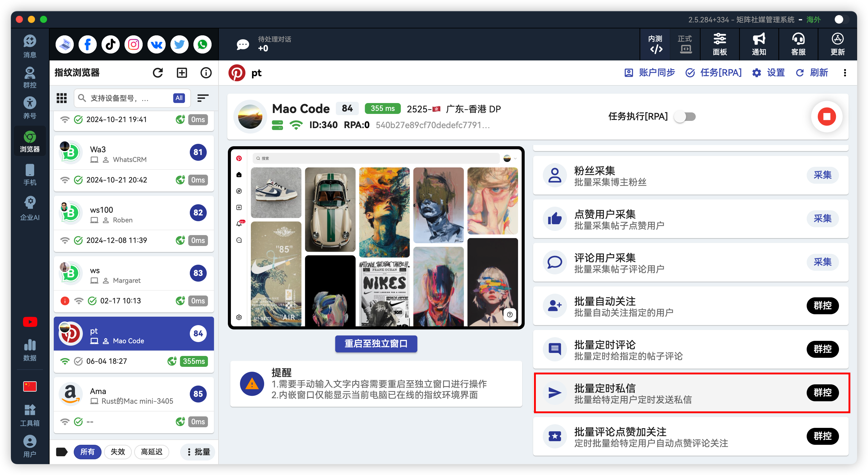Open the Facebook platform icon
Screen dimensions: 868x475
click(x=88, y=44)
